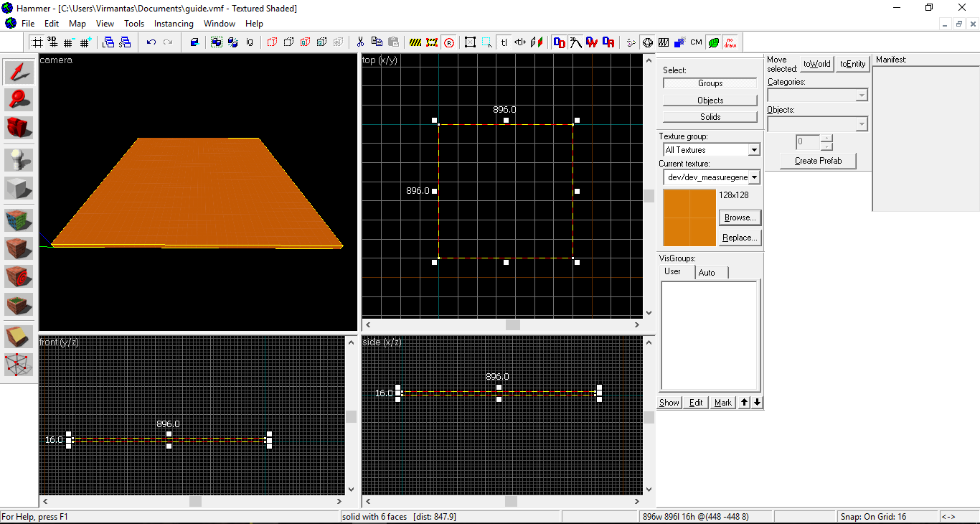Click the smaller grid size icon
The width and height of the screenshot is (980, 524).
point(70,42)
